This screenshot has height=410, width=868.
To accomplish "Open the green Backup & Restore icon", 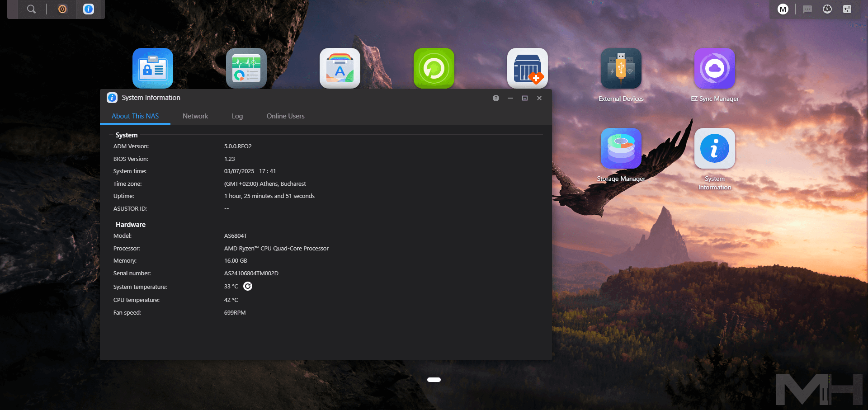I will pos(434,68).
